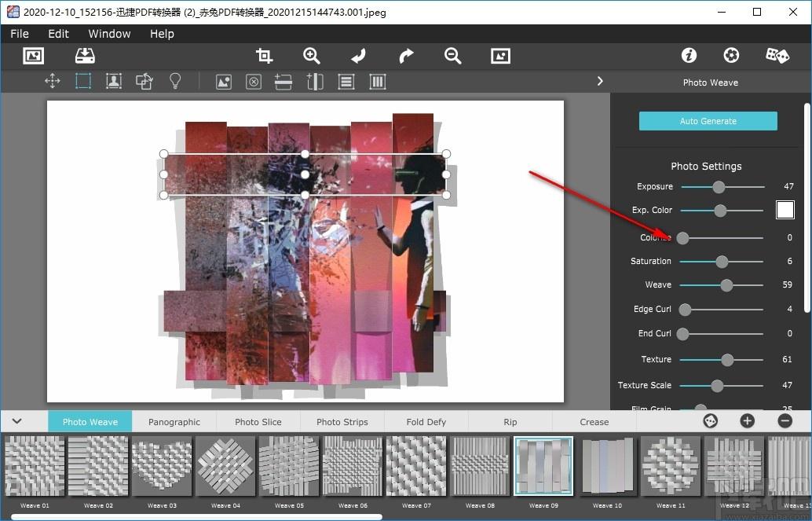
Task: Zoom out with the minus magnifier
Action: point(452,56)
